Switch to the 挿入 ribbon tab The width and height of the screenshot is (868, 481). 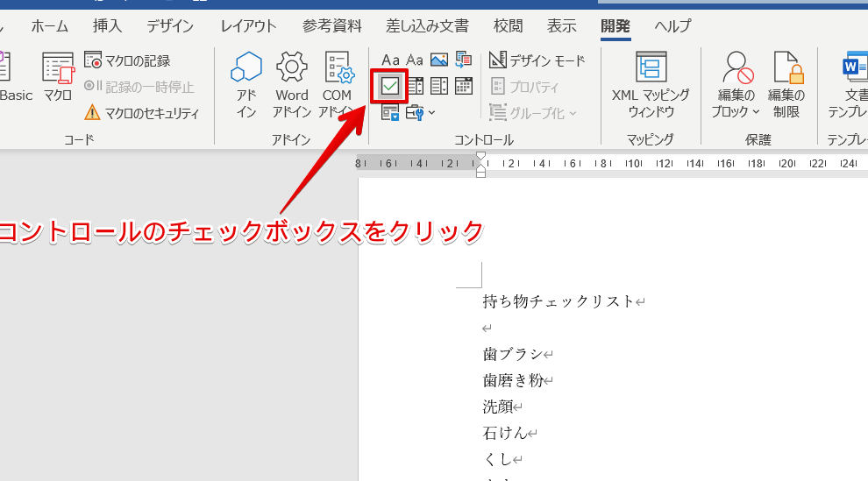coord(107,26)
